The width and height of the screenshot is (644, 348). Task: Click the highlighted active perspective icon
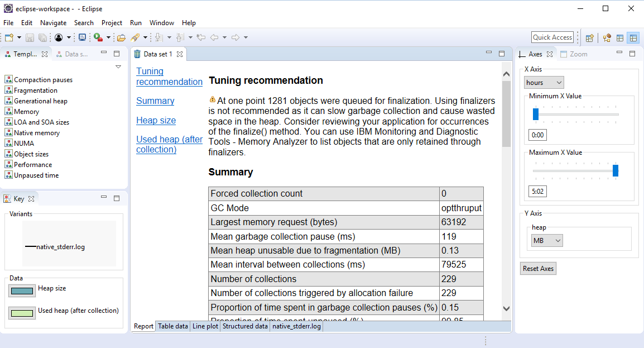pyautogui.click(x=633, y=38)
